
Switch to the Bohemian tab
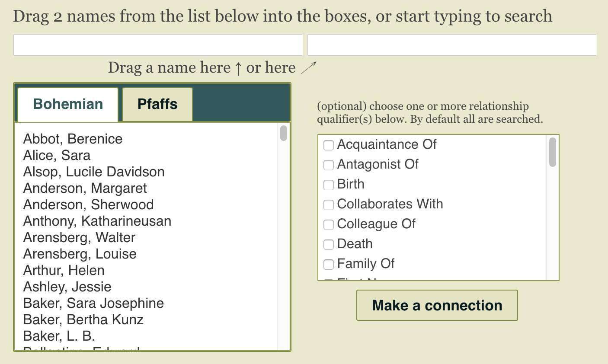(x=68, y=104)
